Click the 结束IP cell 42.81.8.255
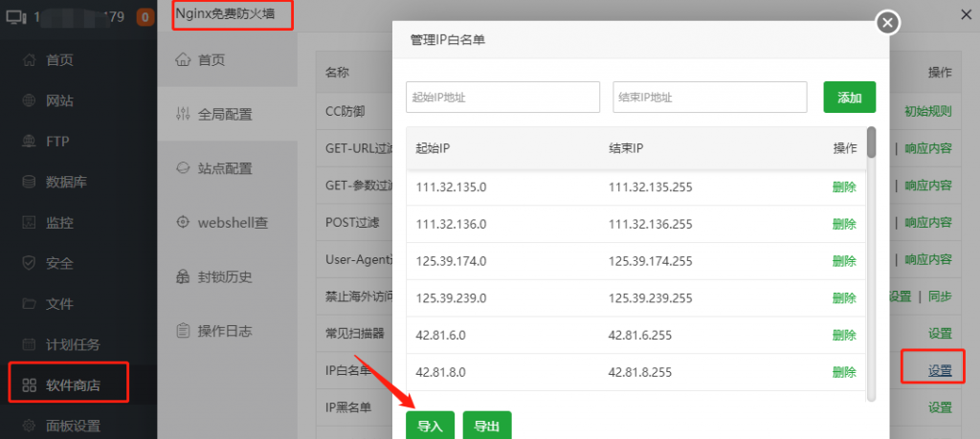This screenshot has height=439, width=980. pyautogui.click(x=640, y=372)
